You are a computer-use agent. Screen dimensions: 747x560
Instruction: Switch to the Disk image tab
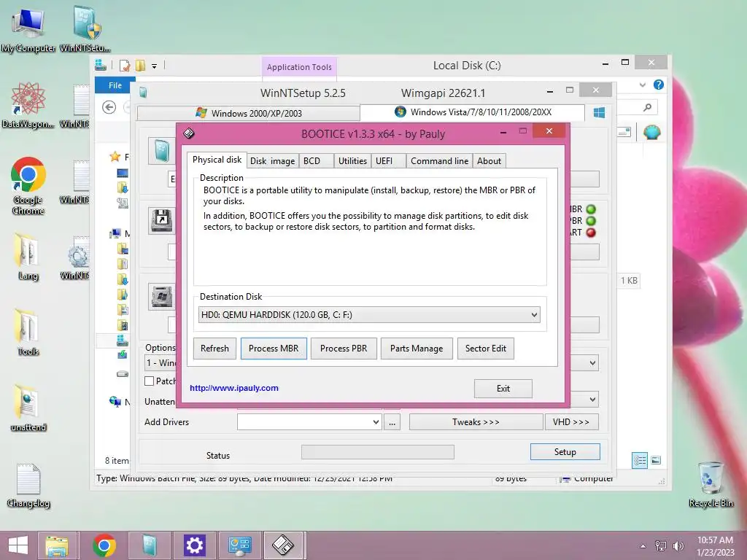[273, 161]
